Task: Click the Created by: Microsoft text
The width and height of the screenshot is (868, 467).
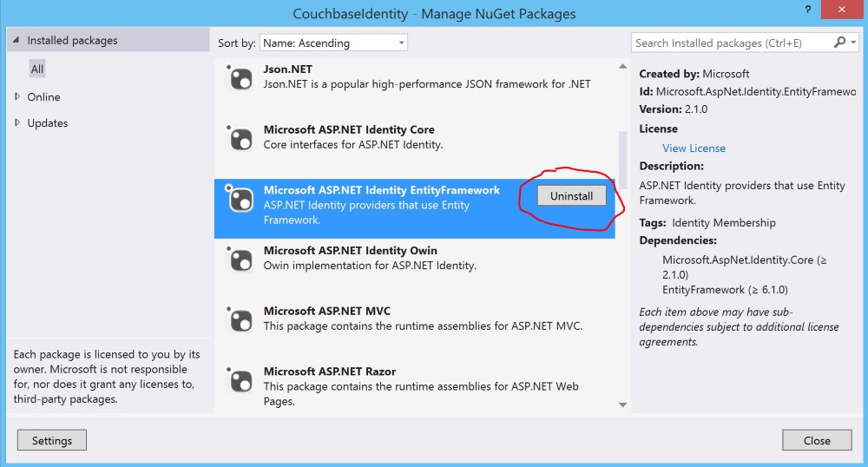Action: coord(694,74)
